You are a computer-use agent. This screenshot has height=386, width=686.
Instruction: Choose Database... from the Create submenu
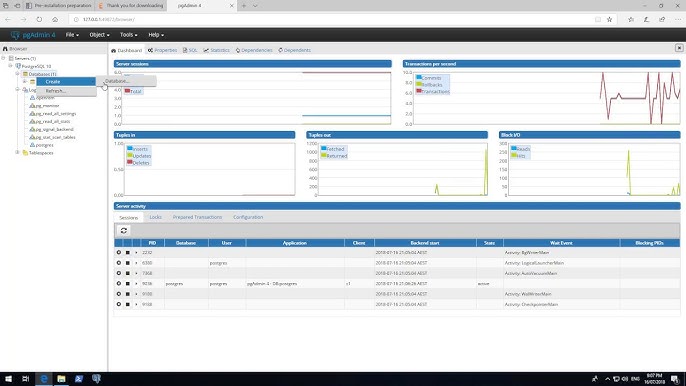[x=126, y=81]
